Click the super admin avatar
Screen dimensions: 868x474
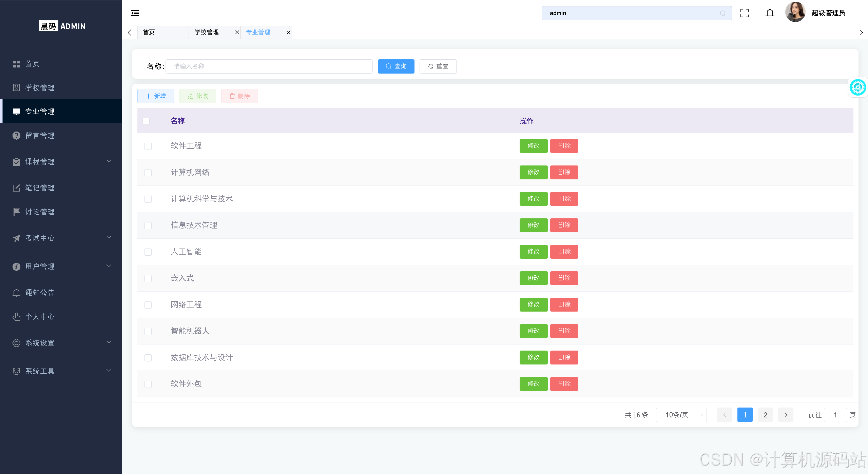pos(795,13)
